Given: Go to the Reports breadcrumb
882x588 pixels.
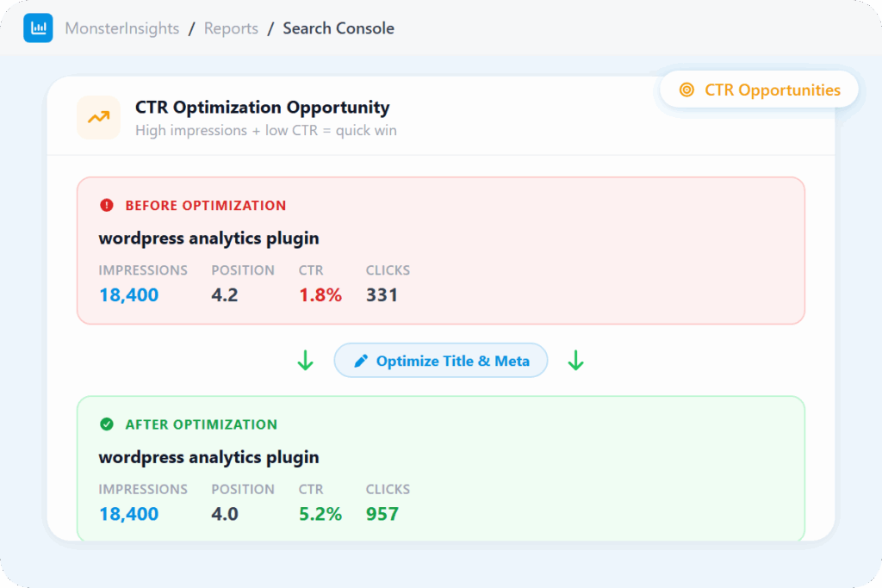Looking at the screenshot, I should pyautogui.click(x=231, y=28).
